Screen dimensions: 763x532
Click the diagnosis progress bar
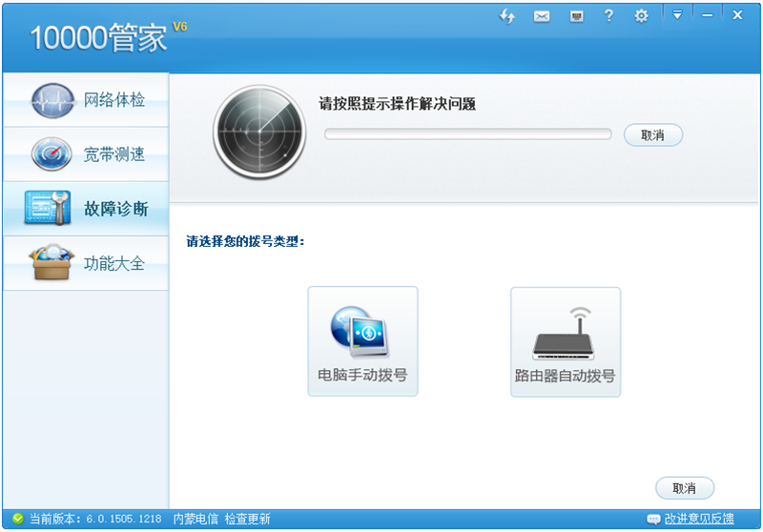(467, 133)
